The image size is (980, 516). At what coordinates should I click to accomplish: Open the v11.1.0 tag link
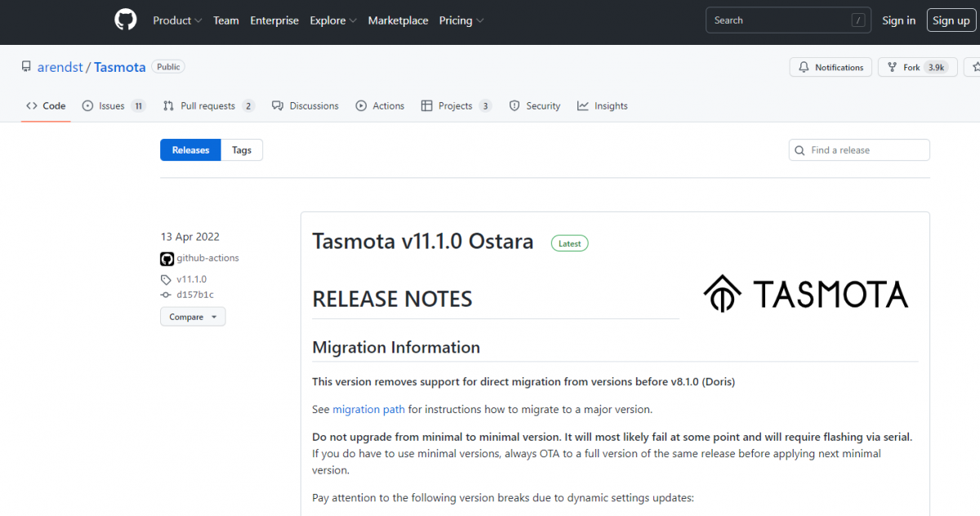191,279
